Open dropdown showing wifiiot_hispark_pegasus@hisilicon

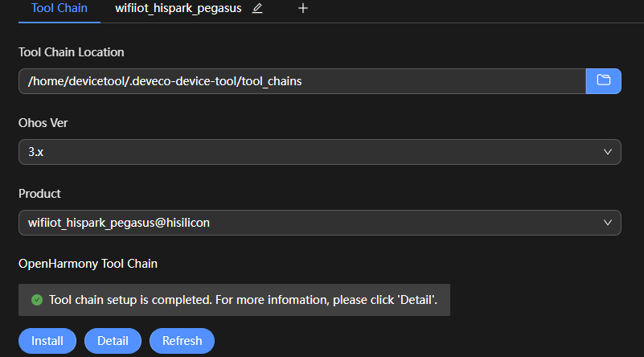tap(314, 223)
